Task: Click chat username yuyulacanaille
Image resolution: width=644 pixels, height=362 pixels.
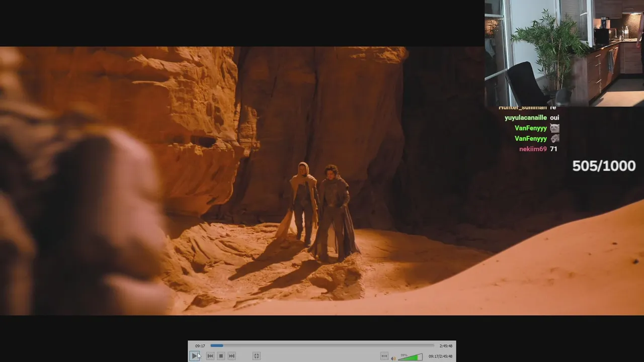Action: click(525, 118)
